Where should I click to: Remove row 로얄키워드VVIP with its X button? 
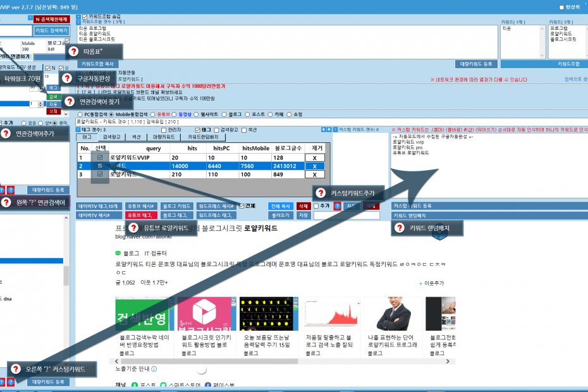(314, 158)
